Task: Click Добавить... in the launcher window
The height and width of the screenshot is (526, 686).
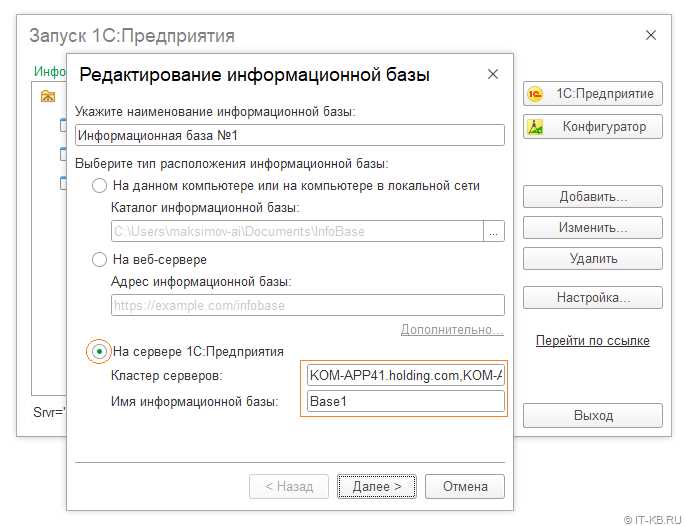Action: tap(592, 196)
